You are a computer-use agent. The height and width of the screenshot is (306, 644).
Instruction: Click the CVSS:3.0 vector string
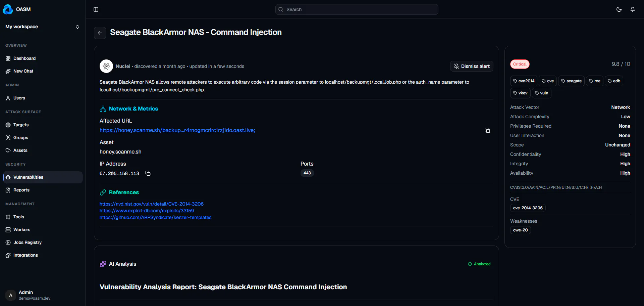[x=556, y=187]
